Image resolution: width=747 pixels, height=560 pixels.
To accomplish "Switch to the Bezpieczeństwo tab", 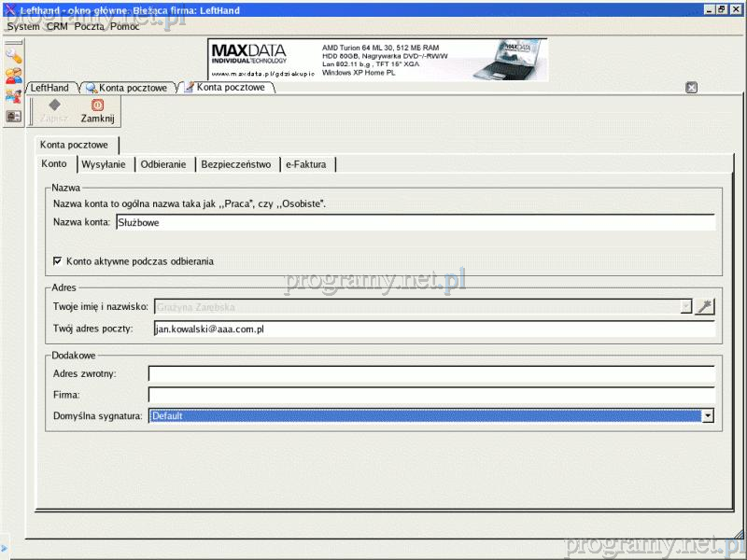I will [x=235, y=164].
